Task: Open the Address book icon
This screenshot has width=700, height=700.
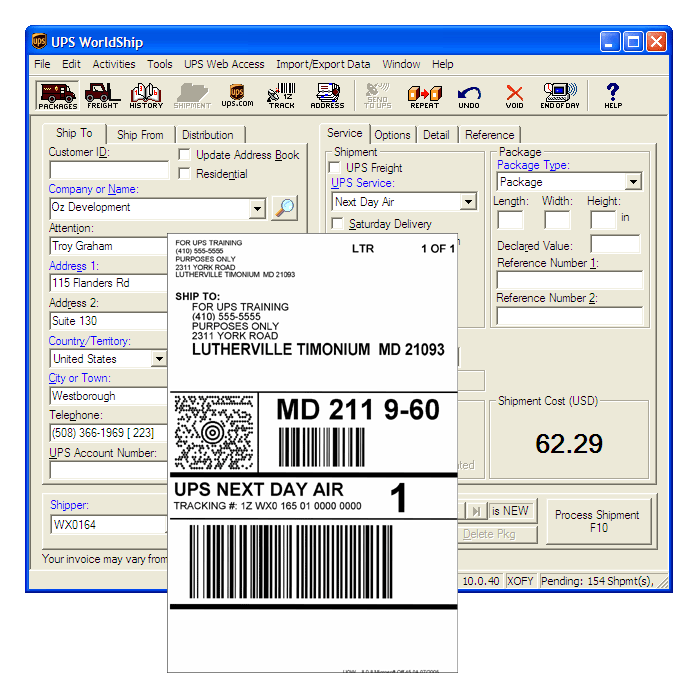Action: [x=327, y=96]
